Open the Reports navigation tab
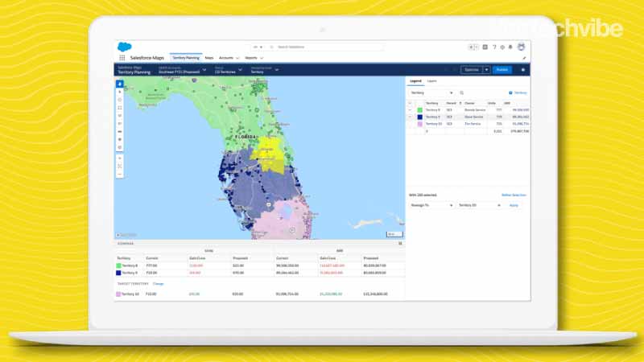Image resolution: width=644 pixels, height=362 pixels. [251, 58]
